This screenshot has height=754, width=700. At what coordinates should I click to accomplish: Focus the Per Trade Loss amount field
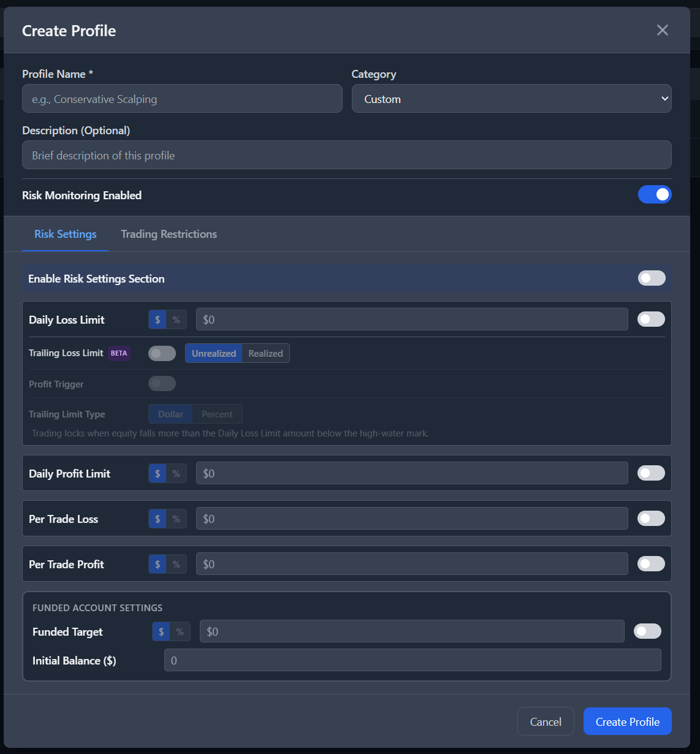(x=412, y=519)
